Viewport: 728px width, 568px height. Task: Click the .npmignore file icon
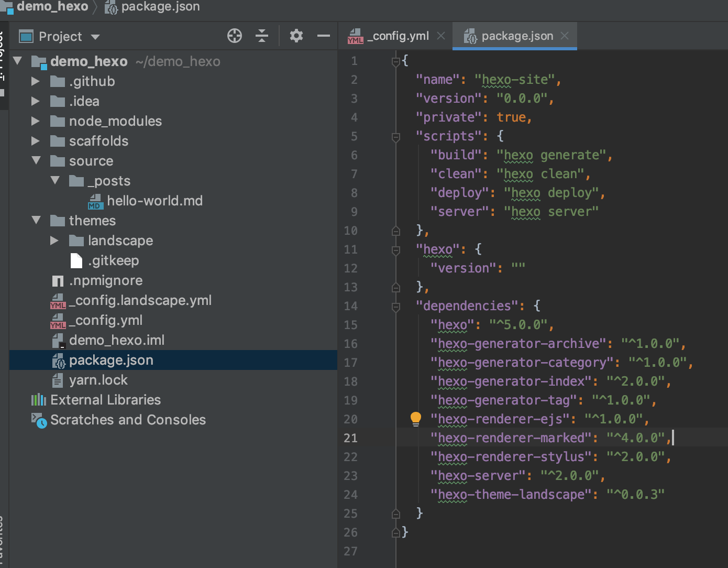58,281
